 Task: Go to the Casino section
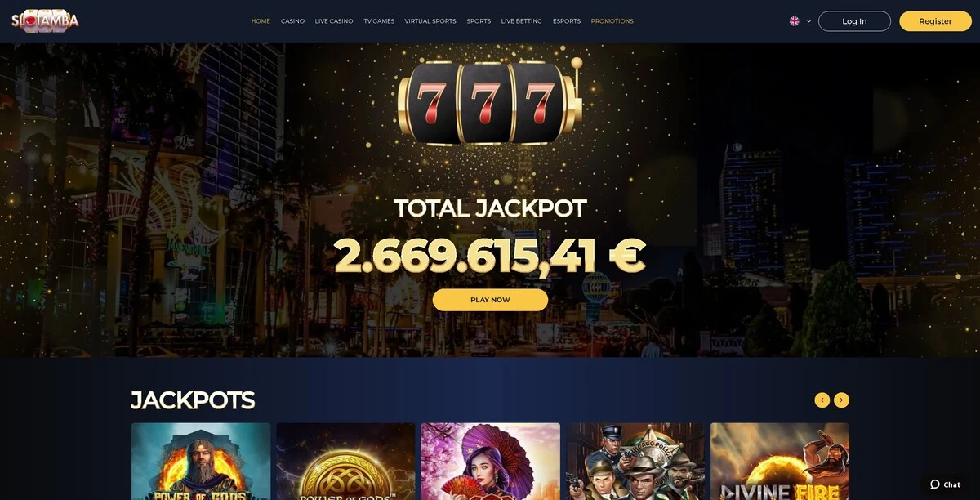[292, 21]
